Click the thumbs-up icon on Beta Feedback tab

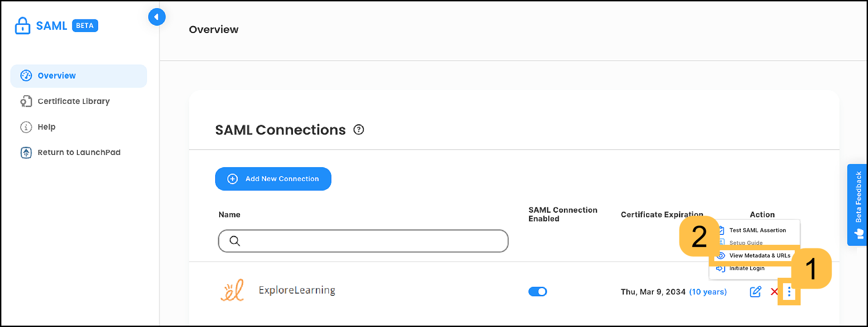858,234
